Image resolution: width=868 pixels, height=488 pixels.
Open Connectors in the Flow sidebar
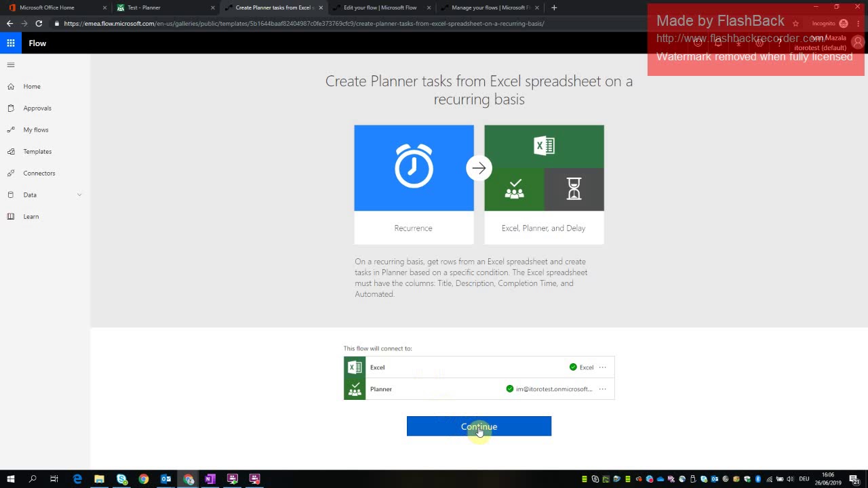pos(39,174)
